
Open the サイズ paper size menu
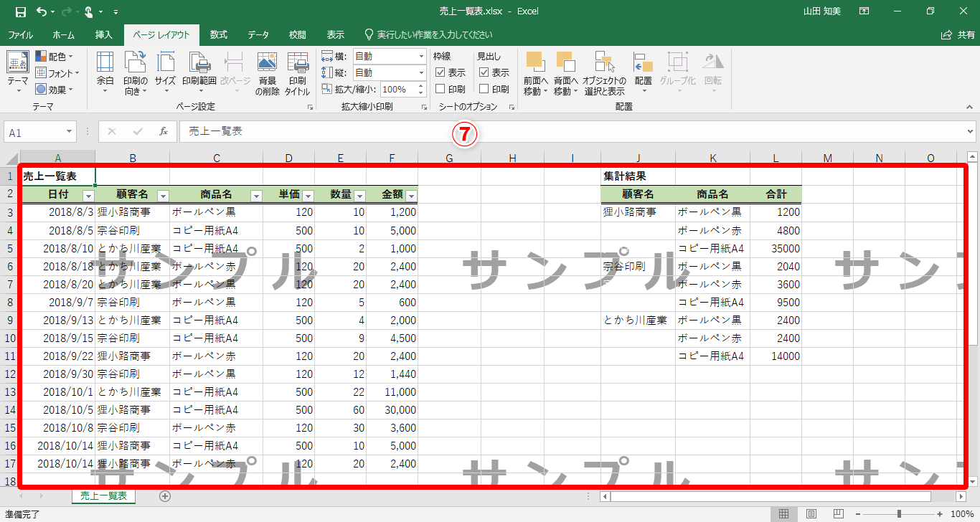(165, 72)
